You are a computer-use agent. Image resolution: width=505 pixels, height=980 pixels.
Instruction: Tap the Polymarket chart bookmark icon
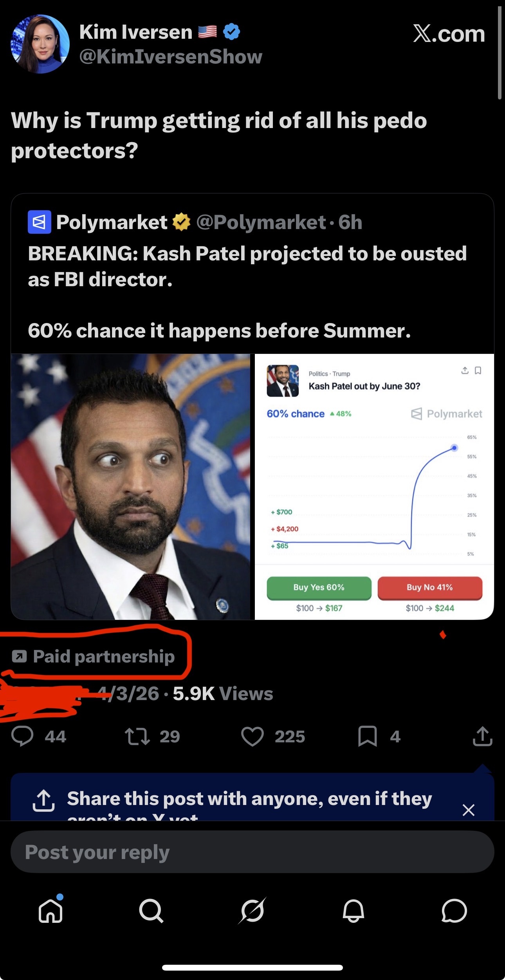(x=478, y=370)
